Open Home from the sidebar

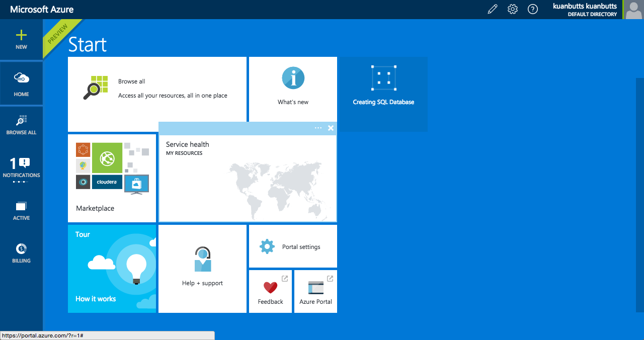[x=21, y=83]
